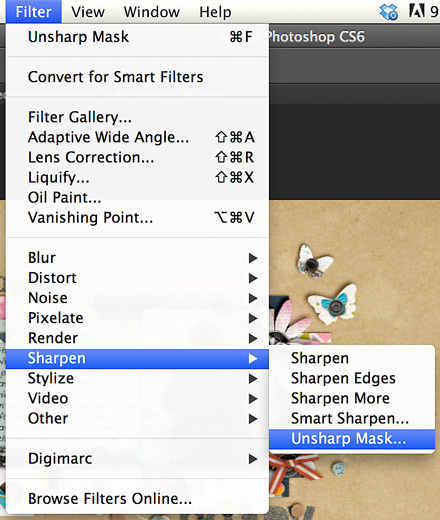Click the Adobe icon in menu bar
Screen dimensions: 440x520
click(x=417, y=11)
